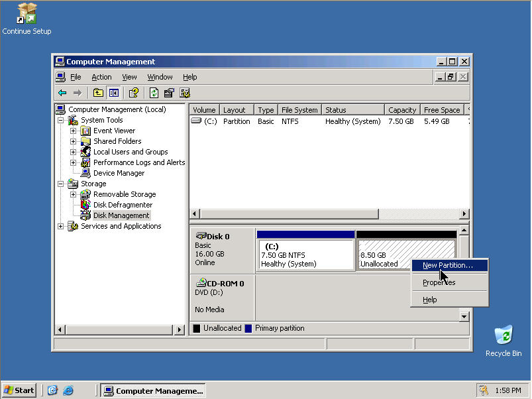This screenshot has height=399, width=532.
Task: Open the Help menu in menu bar
Action: click(x=190, y=77)
